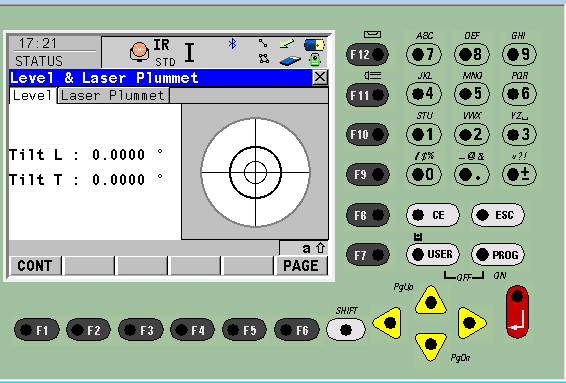Screen dimensions: 566x383
Task: Click the circular bubble level display
Action: pos(255,172)
